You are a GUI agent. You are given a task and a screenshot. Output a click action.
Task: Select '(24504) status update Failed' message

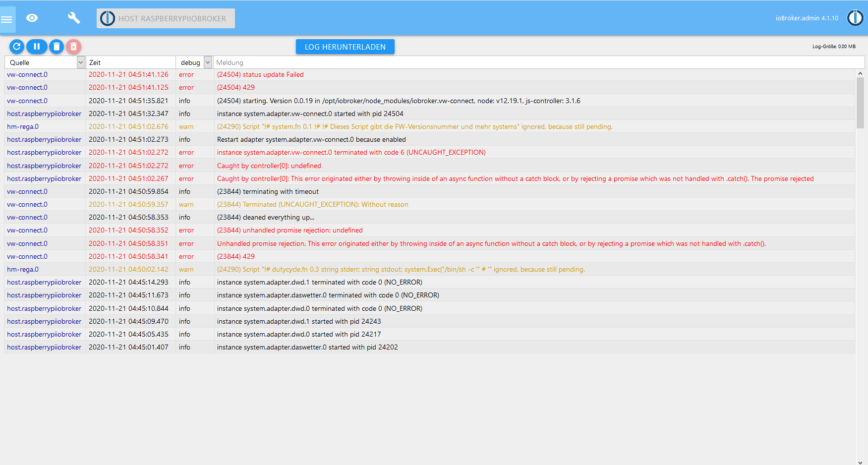[x=260, y=74]
